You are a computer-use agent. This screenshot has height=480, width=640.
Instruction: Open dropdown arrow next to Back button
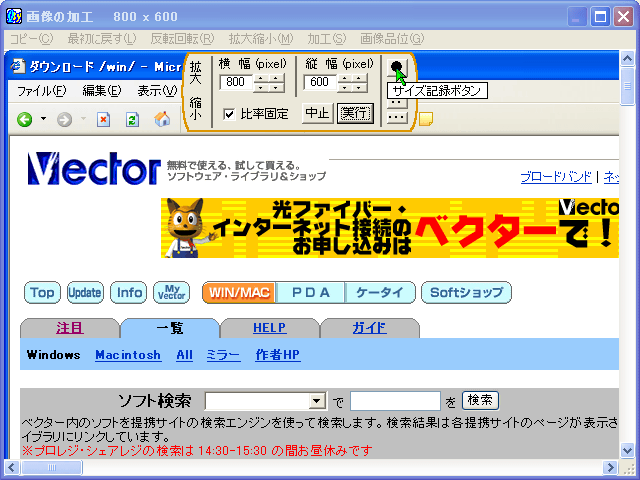43,119
